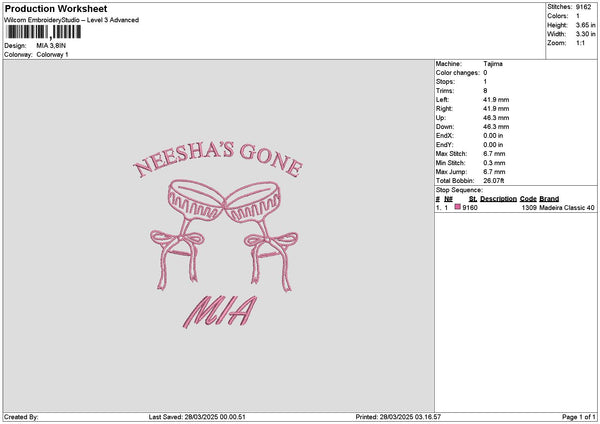The width and height of the screenshot is (600, 424).
Task: Select the pink thread color swatch
Action: point(458,207)
